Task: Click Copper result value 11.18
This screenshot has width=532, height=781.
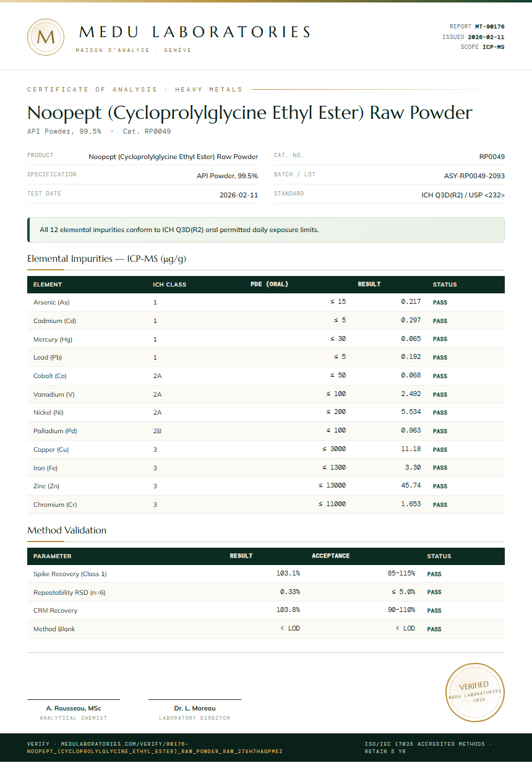Action: coord(411,449)
